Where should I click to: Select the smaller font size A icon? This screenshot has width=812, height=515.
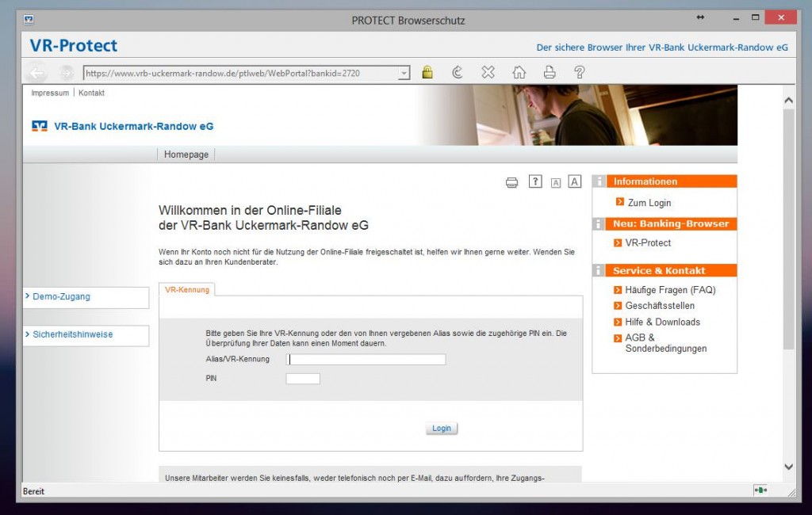click(x=556, y=183)
